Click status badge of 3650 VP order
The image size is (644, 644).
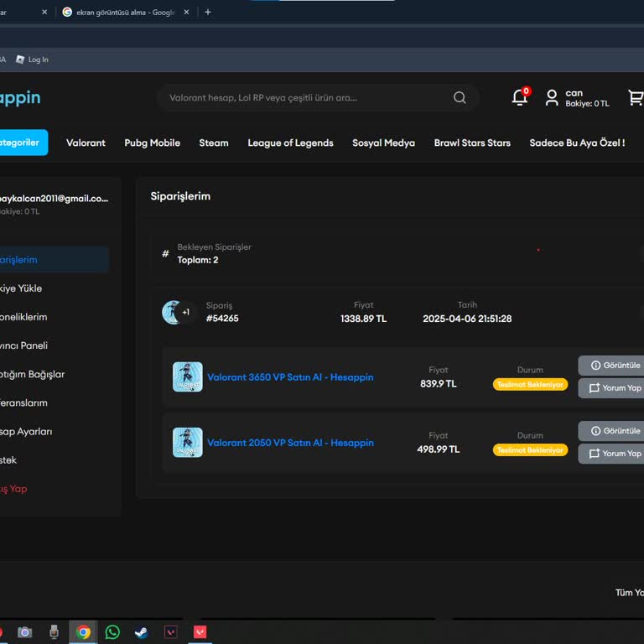530,384
